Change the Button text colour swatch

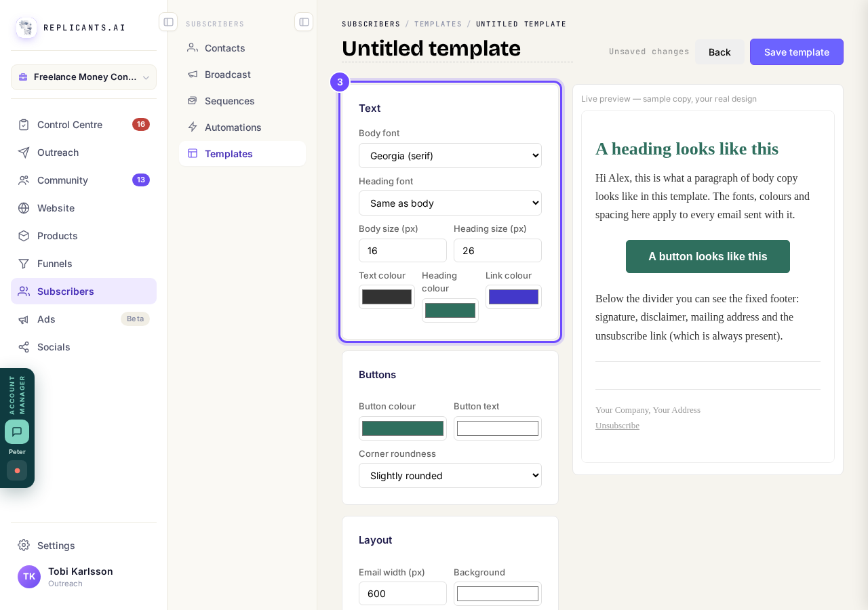tap(498, 428)
